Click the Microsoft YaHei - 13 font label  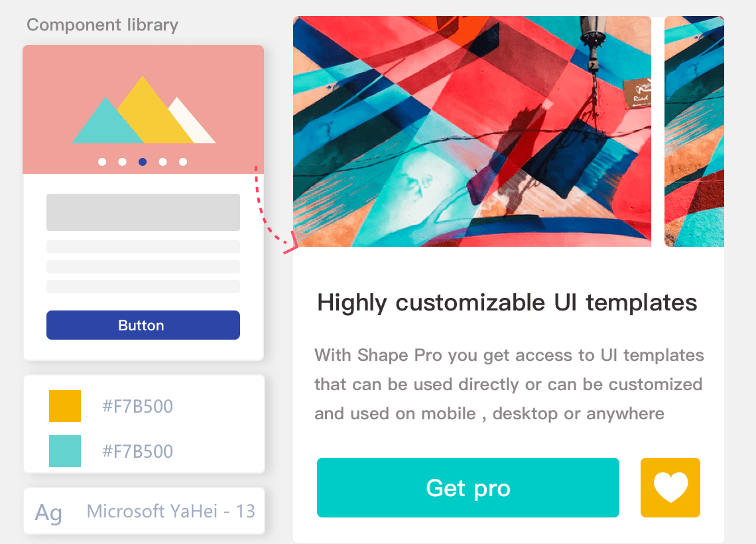(x=171, y=511)
